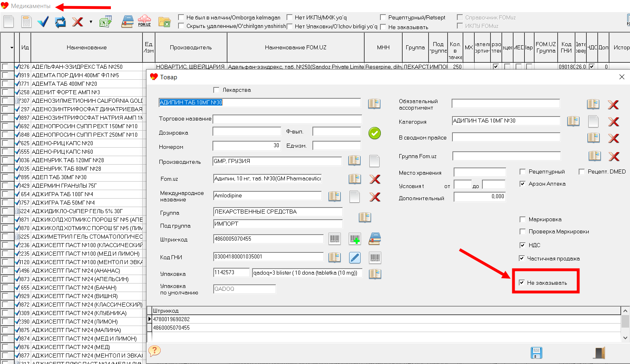The height and width of the screenshot is (364, 630).
Task: Clear Категория with red X
Action: (x=614, y=122)
